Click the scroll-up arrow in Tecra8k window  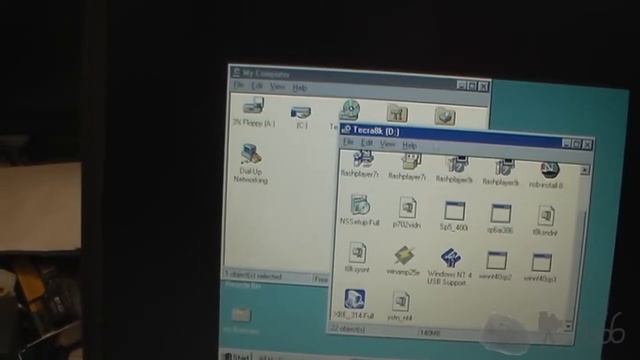pos(584,170)
